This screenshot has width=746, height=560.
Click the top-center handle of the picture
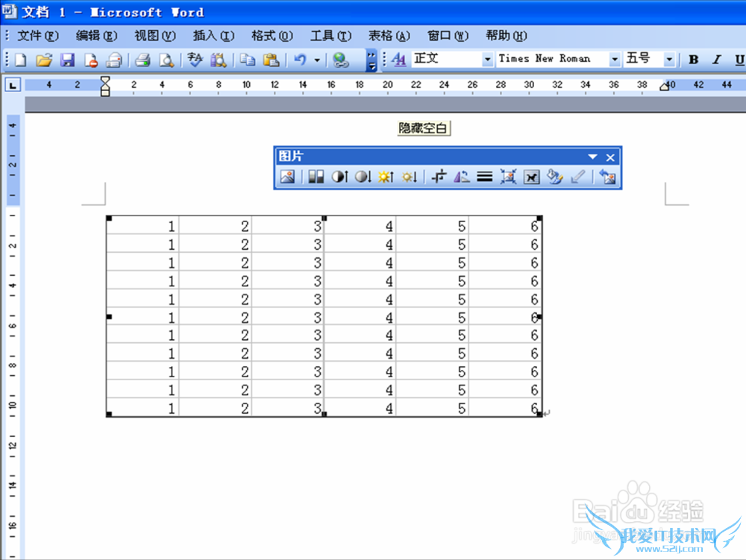325,218
